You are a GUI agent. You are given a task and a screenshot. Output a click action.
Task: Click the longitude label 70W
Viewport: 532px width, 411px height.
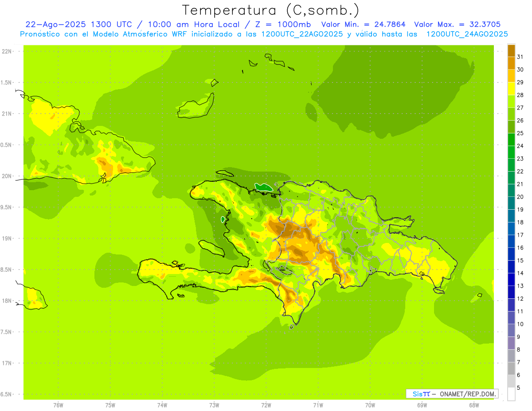[370, 405]
